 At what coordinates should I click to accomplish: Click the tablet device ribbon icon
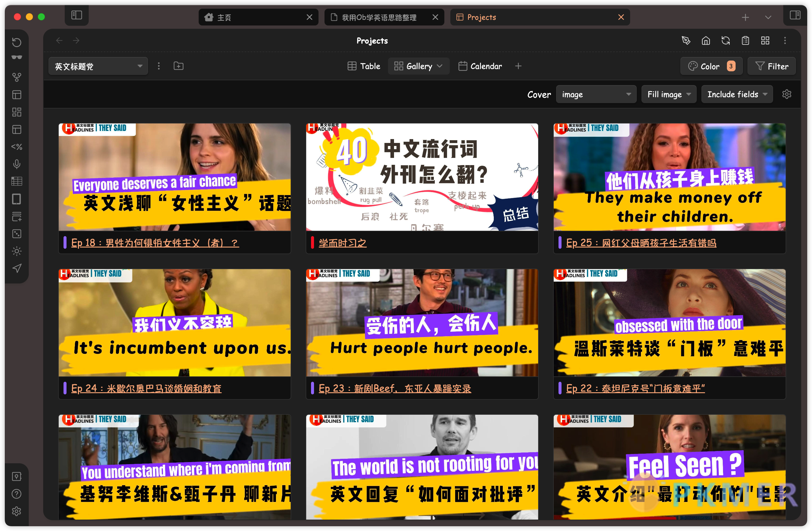(17, 199)
